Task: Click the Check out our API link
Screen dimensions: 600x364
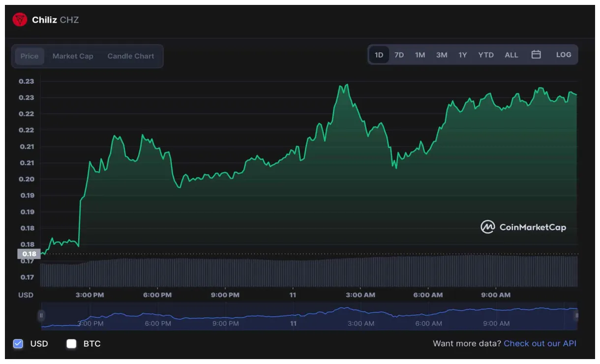Action: point(540,343)
